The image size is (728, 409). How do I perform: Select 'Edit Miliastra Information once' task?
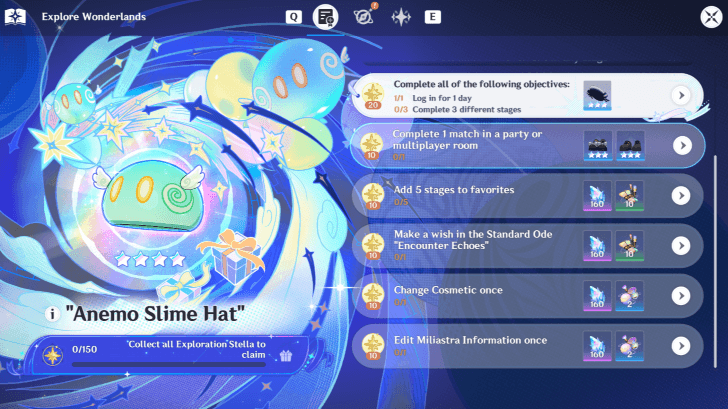tap(527, 346)
